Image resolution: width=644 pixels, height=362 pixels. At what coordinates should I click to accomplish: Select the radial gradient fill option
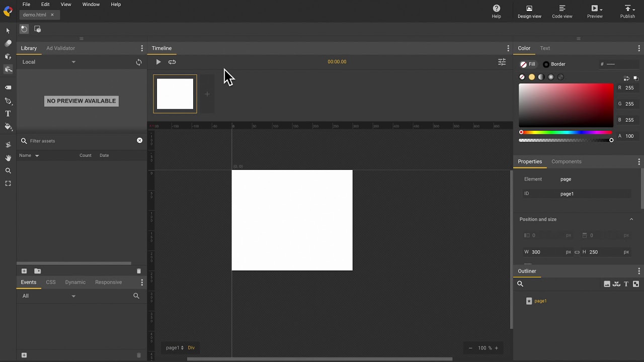tap(551, 77)
